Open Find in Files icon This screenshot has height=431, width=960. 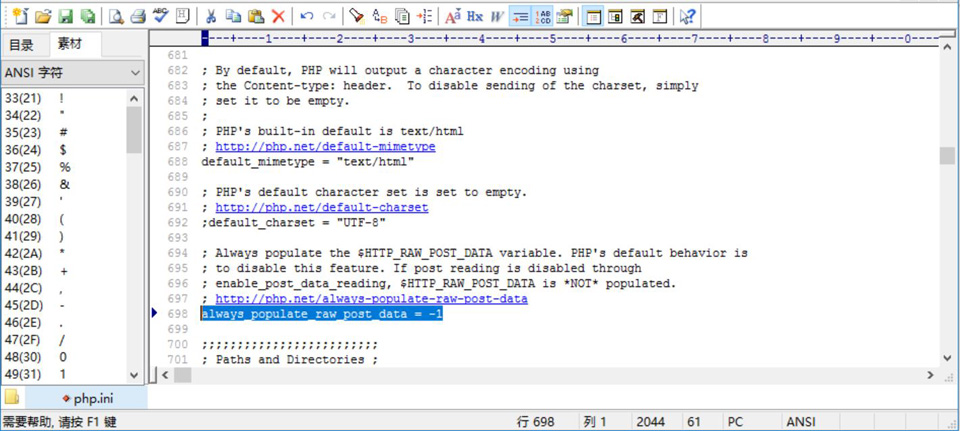pyautogui.click(x=402, y=16)
